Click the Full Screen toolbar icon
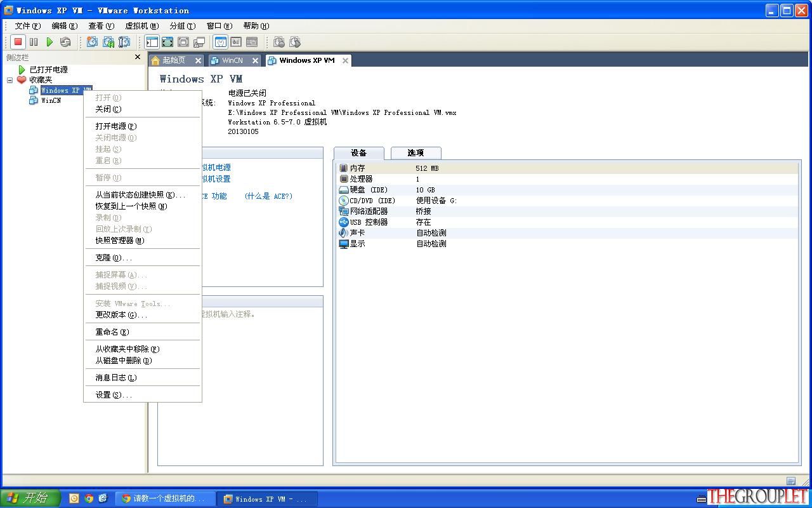 (x=183, y=42)
